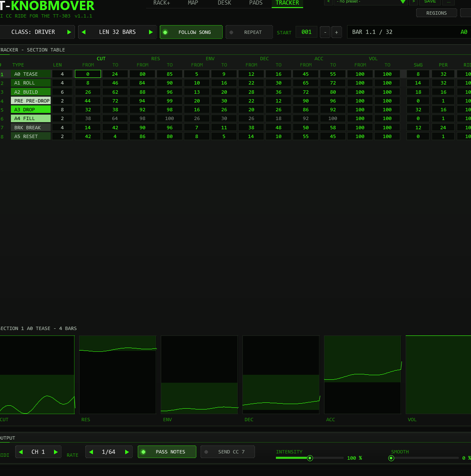Open the DESK tab
This screenshot has width=471, height=476.
coord(224,3)
